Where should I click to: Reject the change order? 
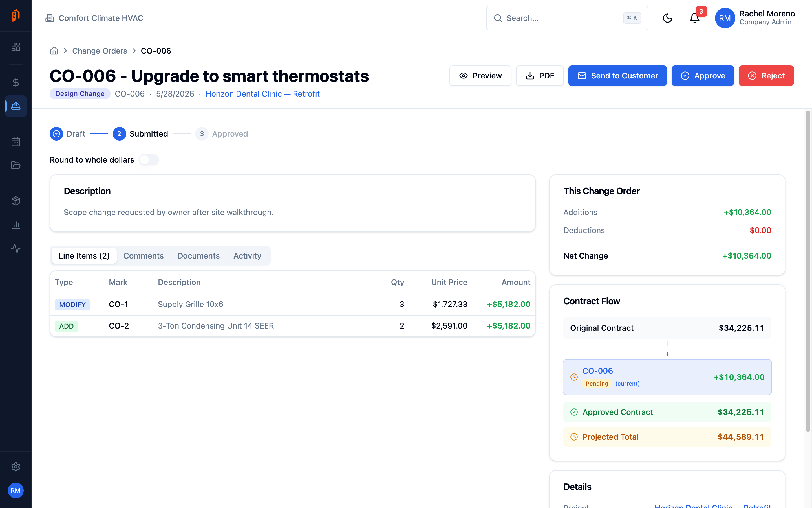click(766, 76)
